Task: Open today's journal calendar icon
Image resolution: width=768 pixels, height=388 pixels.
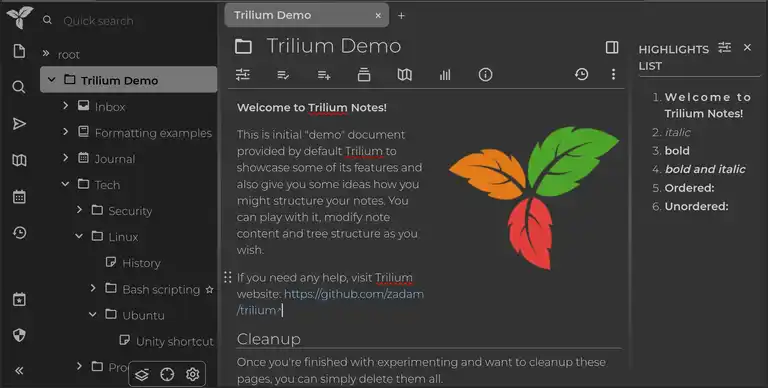Action: click(19, 197)
